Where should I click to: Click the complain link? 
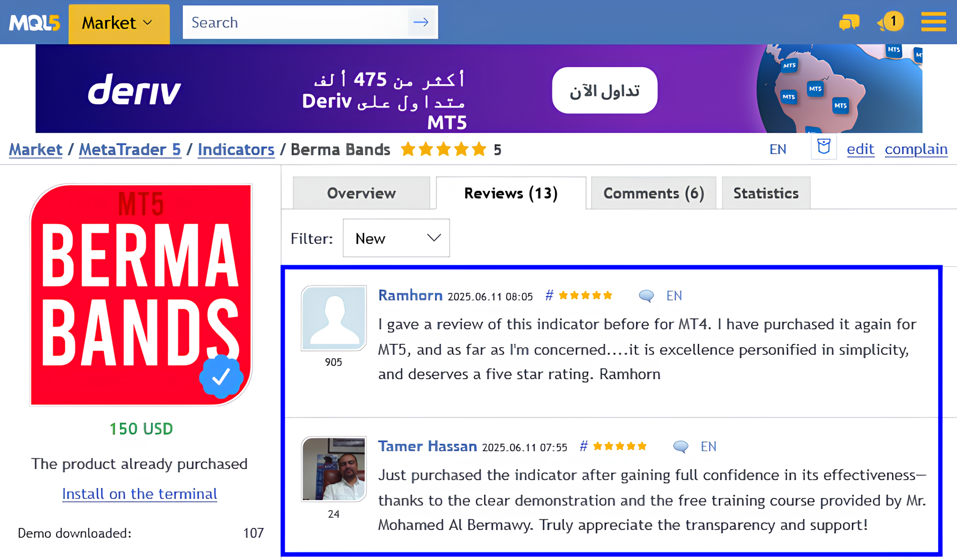pos(916,149)
